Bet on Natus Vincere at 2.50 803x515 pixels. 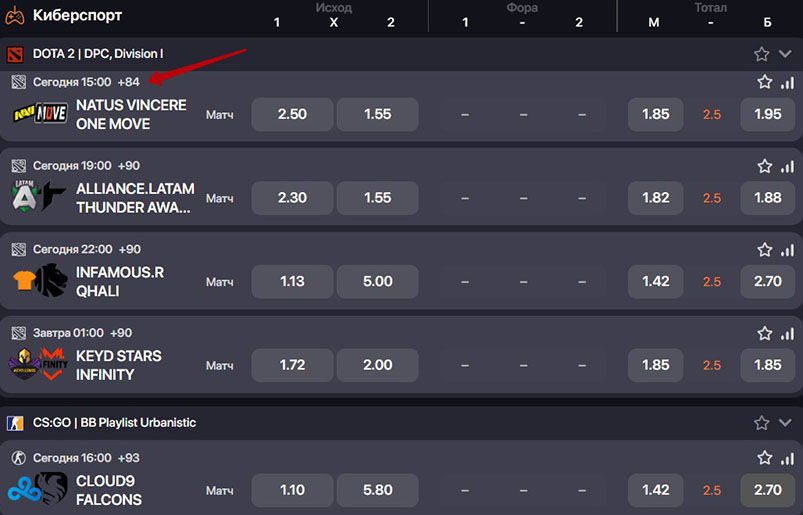(292, 114)
